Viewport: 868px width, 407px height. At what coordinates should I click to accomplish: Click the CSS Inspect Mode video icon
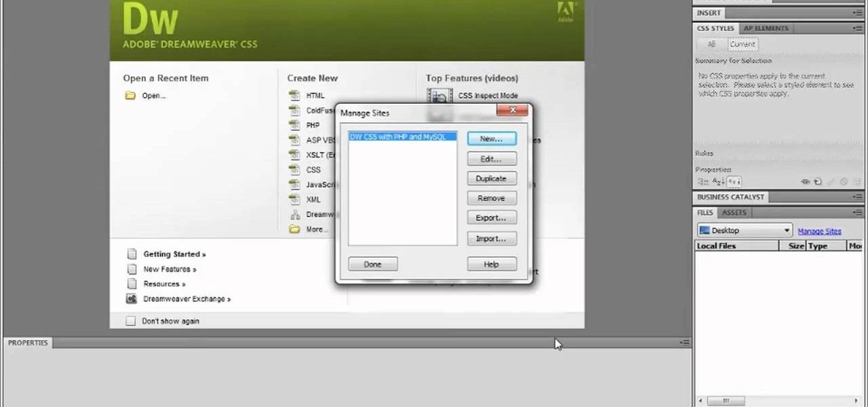439,96
